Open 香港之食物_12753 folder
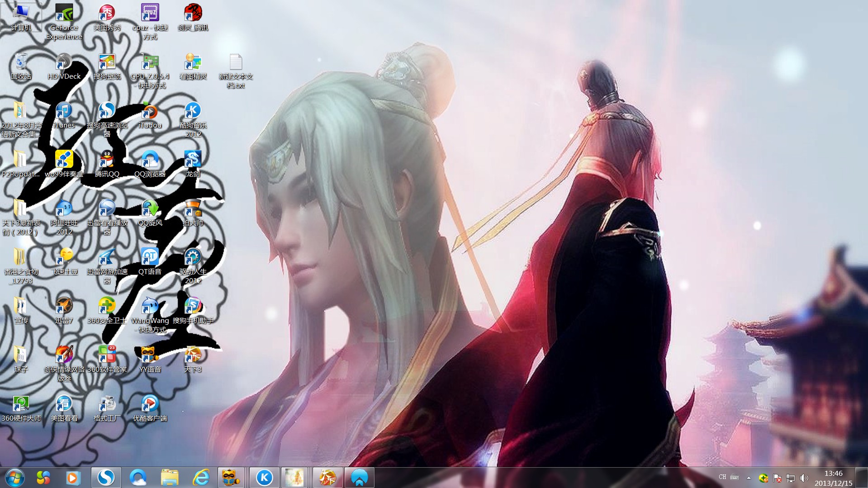Screen dimensions: 868x488 coord(21,266)
